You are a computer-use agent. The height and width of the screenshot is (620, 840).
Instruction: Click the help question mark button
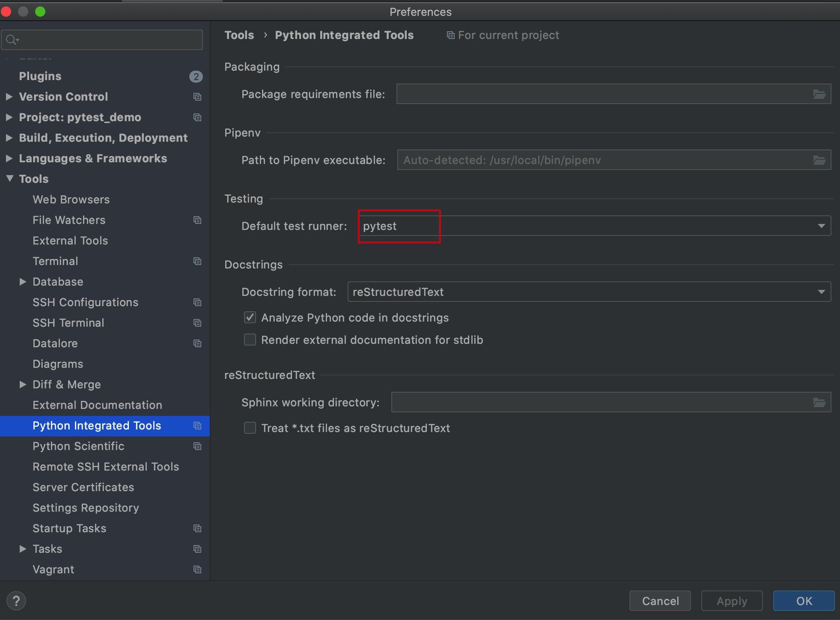click(x=16, y=601)
